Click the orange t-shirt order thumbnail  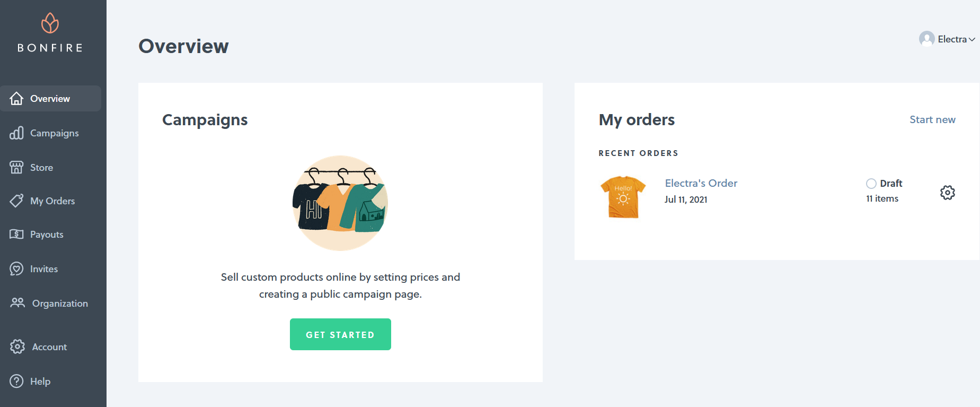pyautogui.click(x=623, y=197)
